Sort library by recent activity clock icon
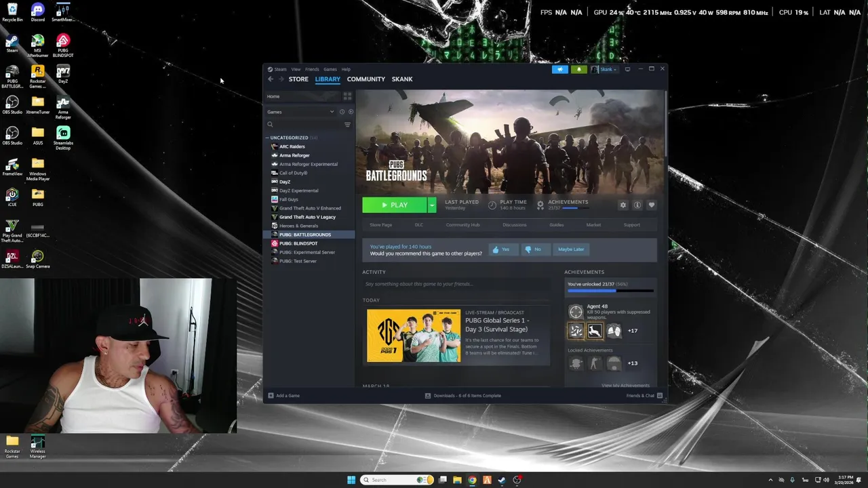 click(342, 112)
